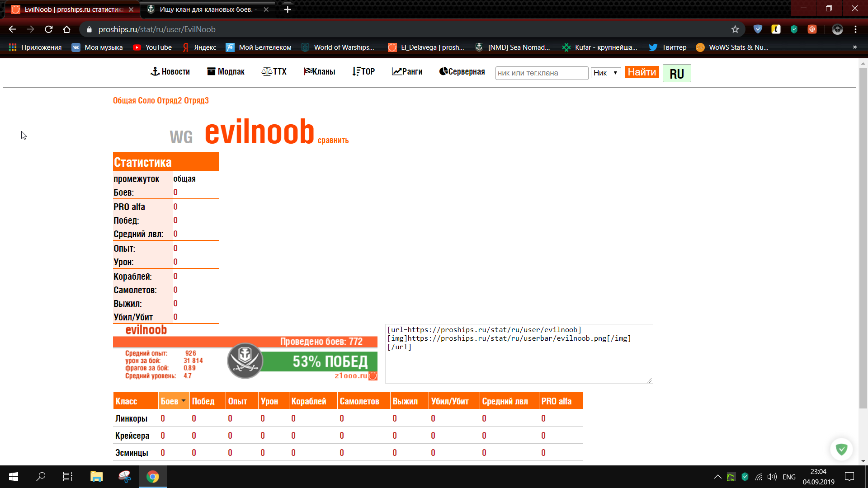The image size is (868, 488).
Task: Open the Модпак menu item
Action: click(x=226, y=71)
